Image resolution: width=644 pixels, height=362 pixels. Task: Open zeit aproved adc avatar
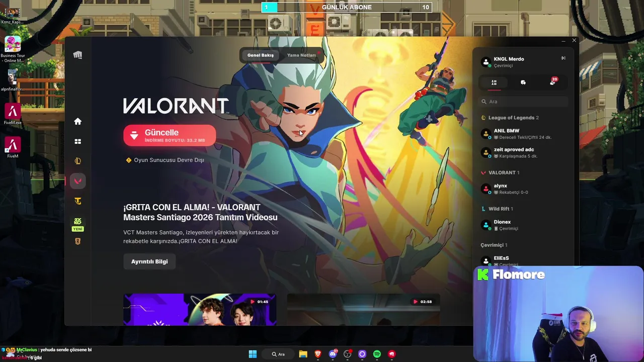click(x=486, y=152)
